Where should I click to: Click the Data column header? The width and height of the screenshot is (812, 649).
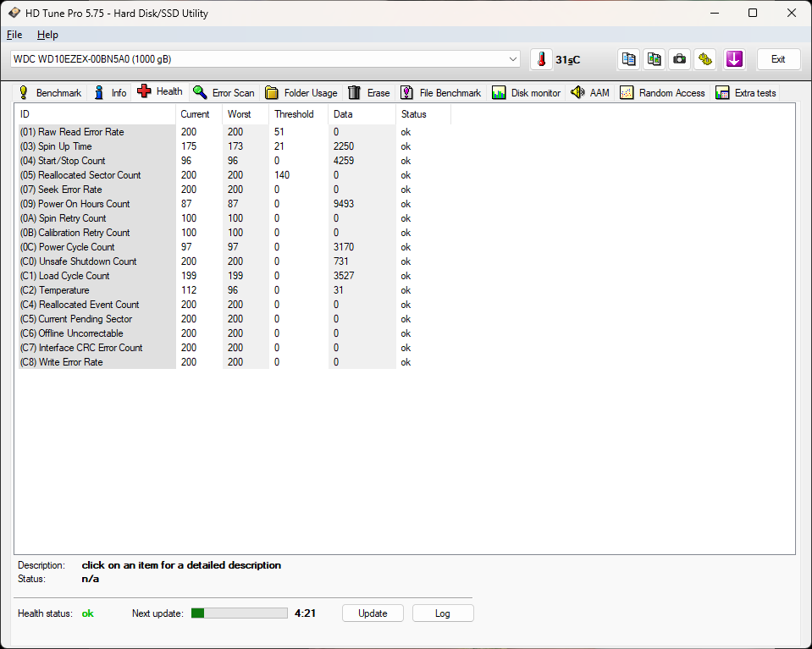tap(362, 114)
